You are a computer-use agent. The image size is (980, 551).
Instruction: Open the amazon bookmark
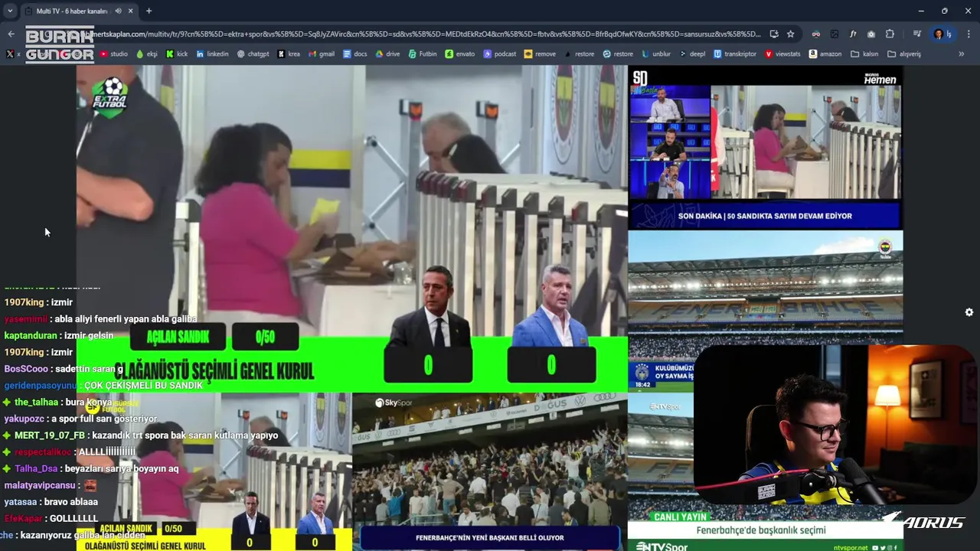pyautogui.click(x=825, y=54)
